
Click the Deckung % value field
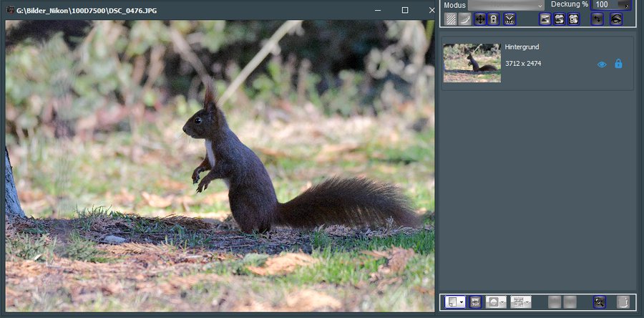point(603,5)
